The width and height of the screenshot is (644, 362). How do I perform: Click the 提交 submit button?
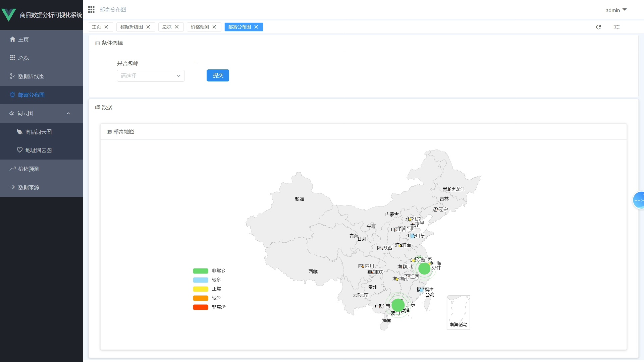218,75
